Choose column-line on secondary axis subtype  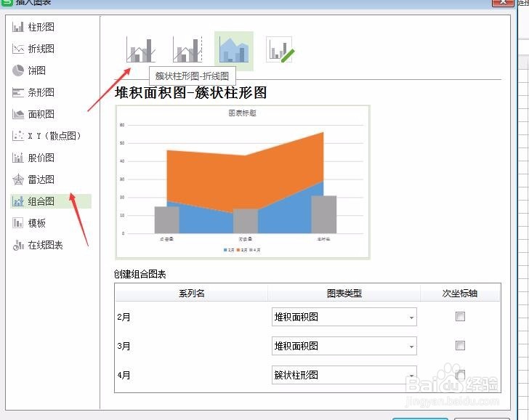187,50
